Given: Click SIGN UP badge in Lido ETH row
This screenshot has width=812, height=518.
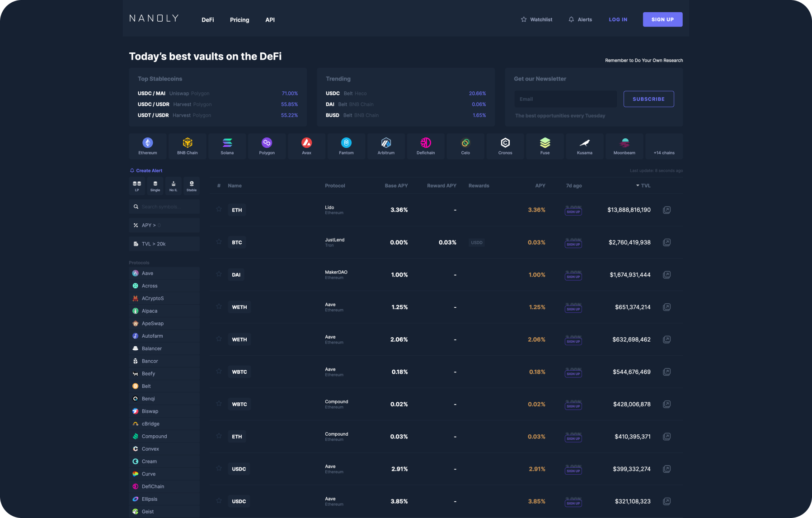Looking at the screenshot, I should pos(573,212).
